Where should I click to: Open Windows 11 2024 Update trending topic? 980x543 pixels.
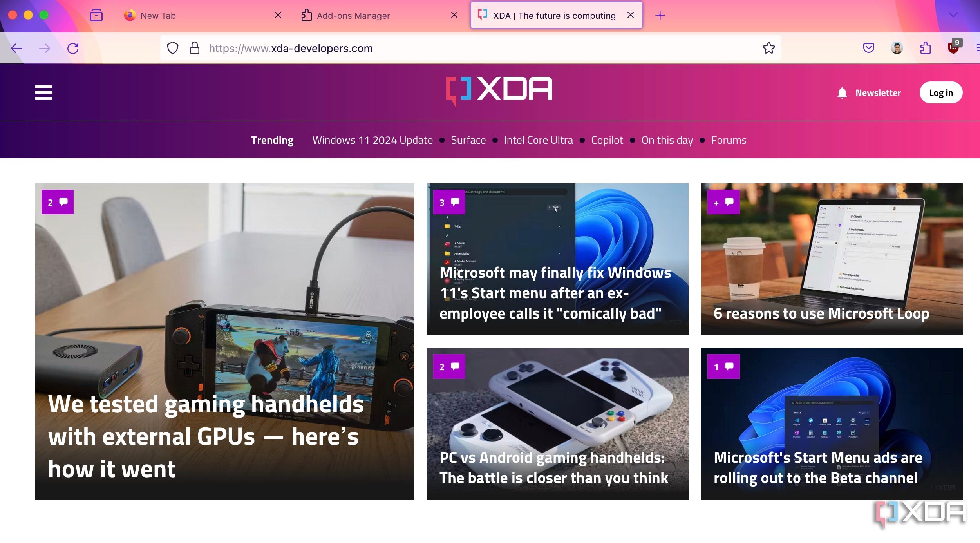tap(372, 140)
